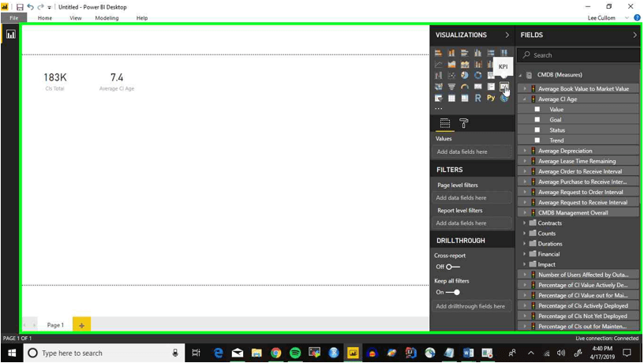Select the Clustered column chart visual
644x363 pixels.
coord(477,53)
